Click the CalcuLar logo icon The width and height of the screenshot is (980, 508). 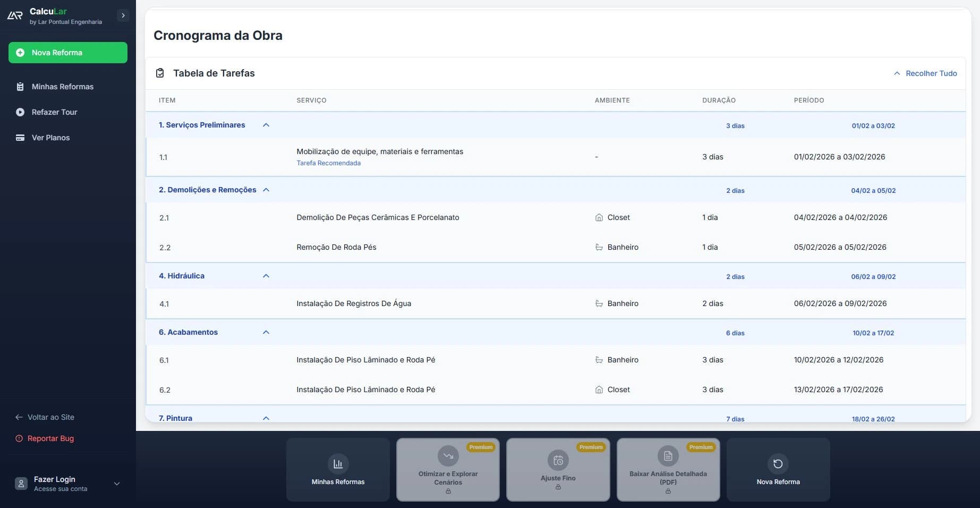[x=15, y=15]
